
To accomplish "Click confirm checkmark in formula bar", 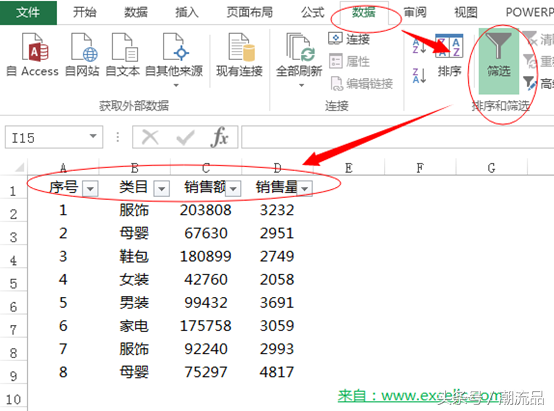I will pyautogui.click(x=185, y=137).
